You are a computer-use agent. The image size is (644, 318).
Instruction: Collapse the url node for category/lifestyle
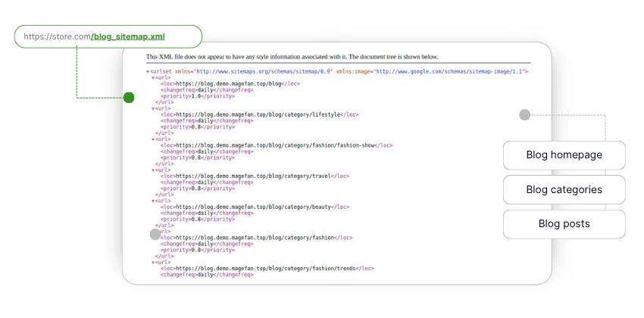[x=153, y=108]
